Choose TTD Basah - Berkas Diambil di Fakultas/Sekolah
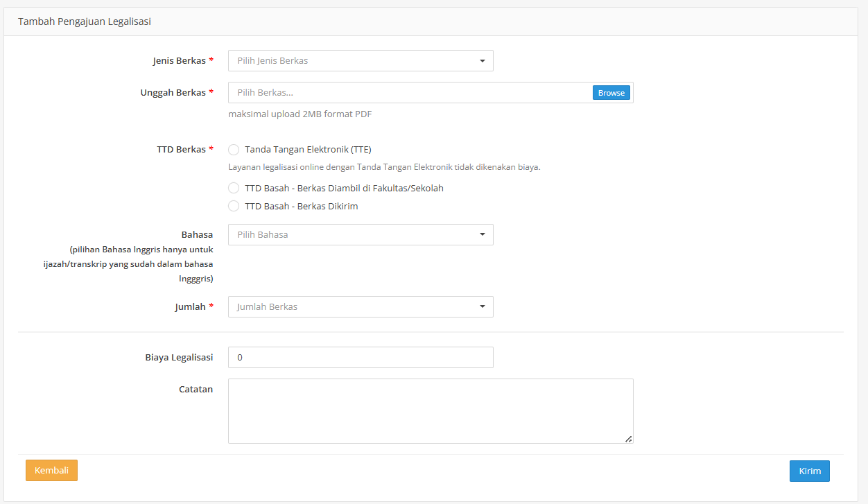This screenshot has width=868, height=504. click(234, 189)
